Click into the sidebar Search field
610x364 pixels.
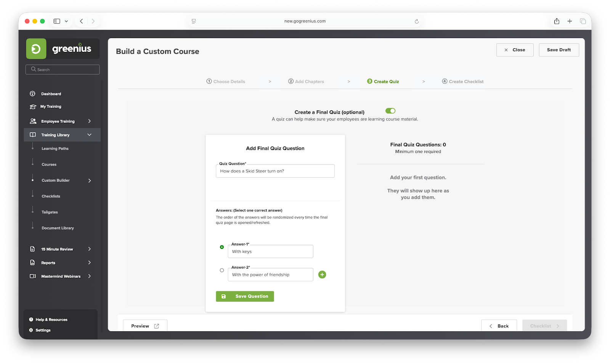(x=63, y=69)
